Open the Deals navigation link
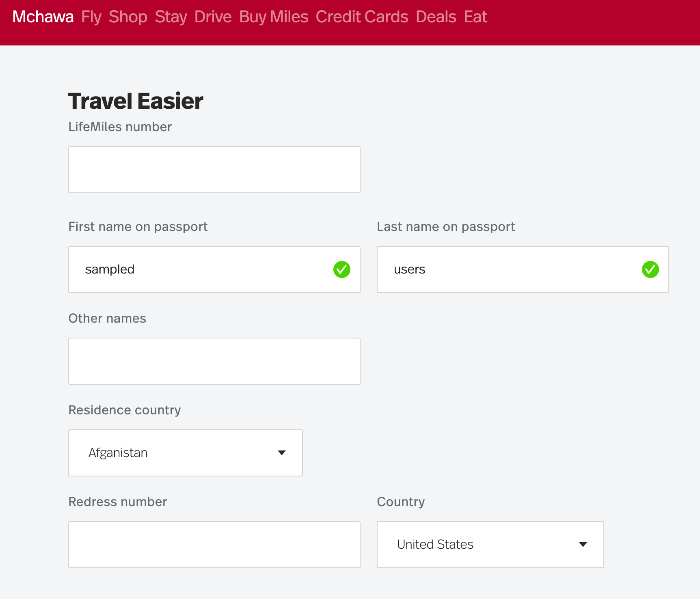 tap(436, 17)
